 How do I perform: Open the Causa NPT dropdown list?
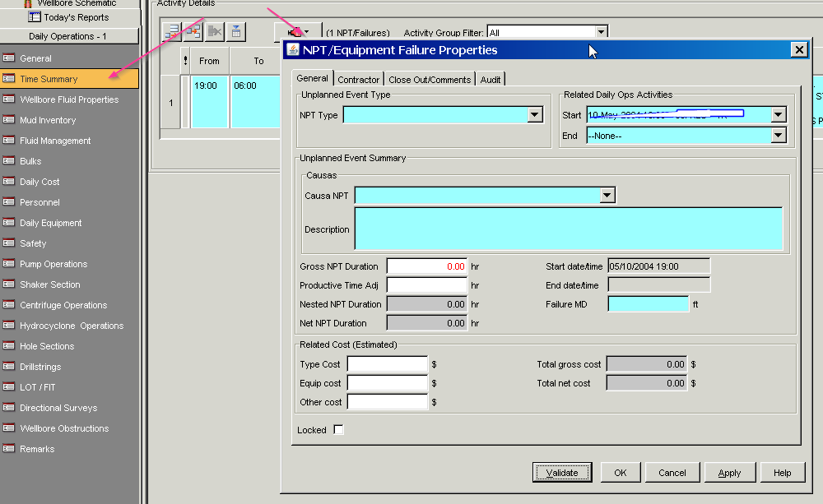[x=607, y=195]
